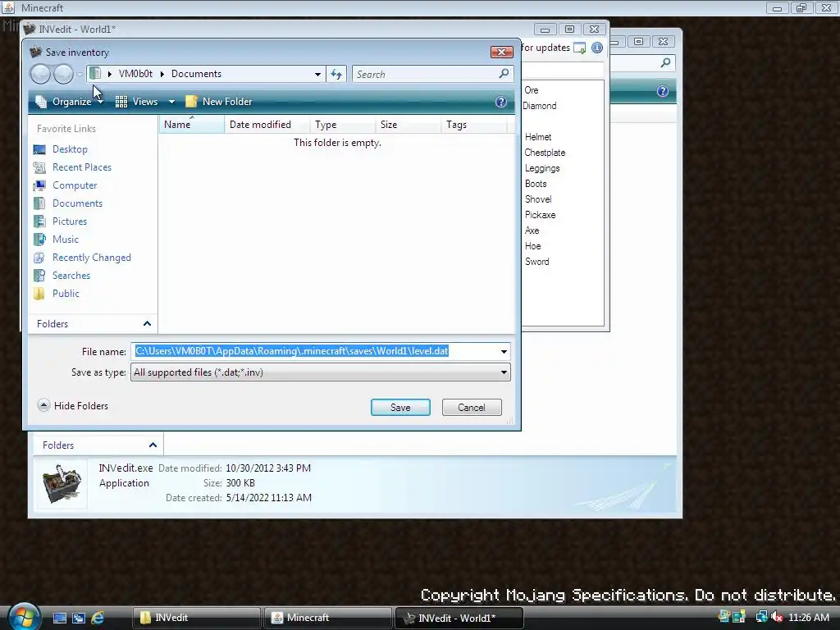Launch Internet Explorer from quick launch
The image size is (840, 630).
(98, 618)
